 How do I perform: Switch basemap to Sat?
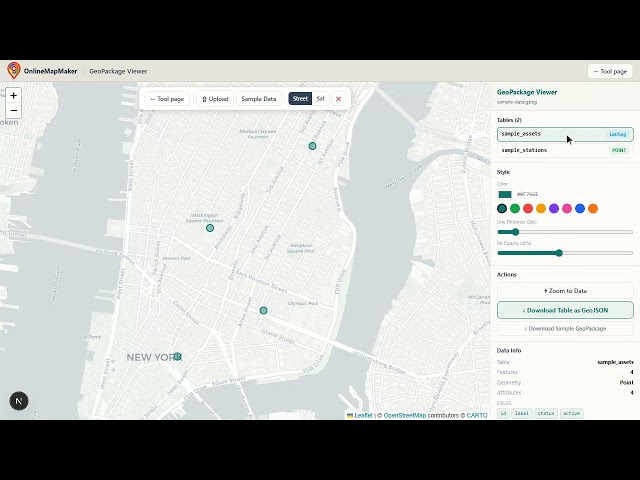(320, 99)
